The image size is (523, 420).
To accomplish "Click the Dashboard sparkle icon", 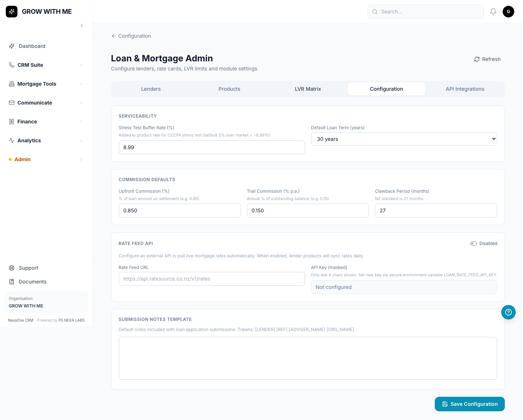I will coord(12,46).
